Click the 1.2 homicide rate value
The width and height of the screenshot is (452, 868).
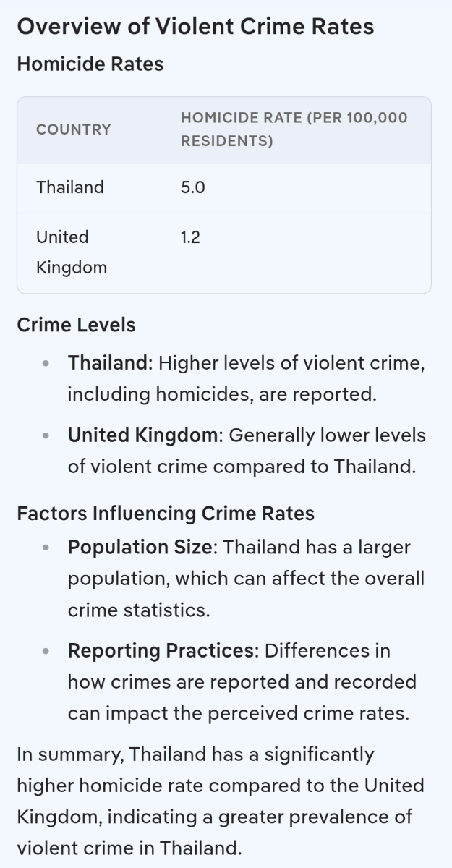click(190, 237)
